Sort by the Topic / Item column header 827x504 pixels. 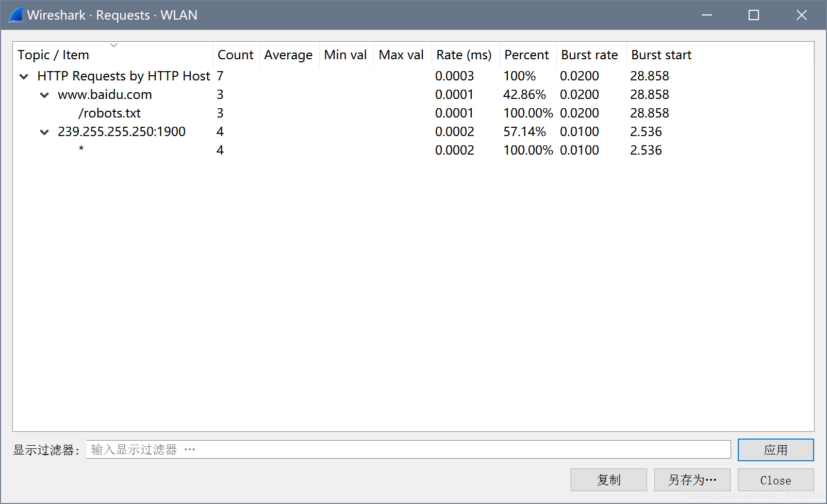[113, 55]
